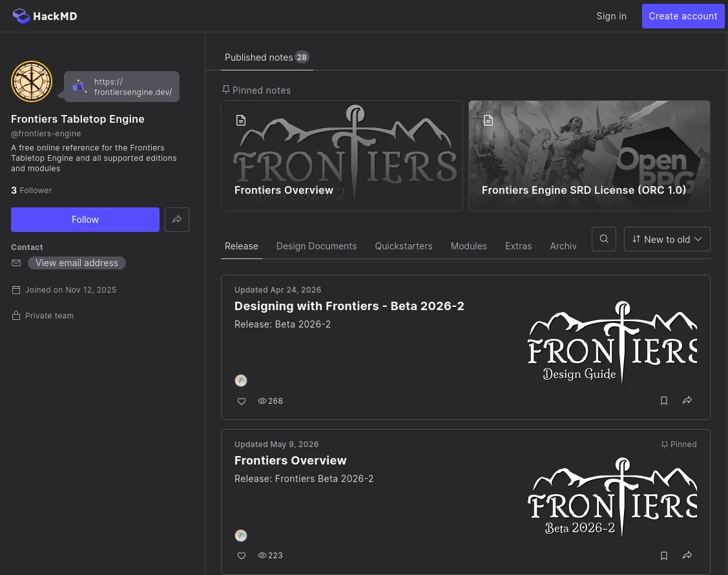Bookmark the Frontiers Overview note in list
Image resolution: width=728 pixels, height=575 pixels.
coord(664,556)
